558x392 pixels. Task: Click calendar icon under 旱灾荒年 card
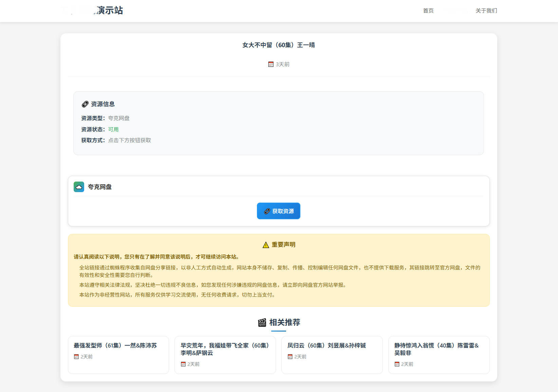(x=183, y=364)
